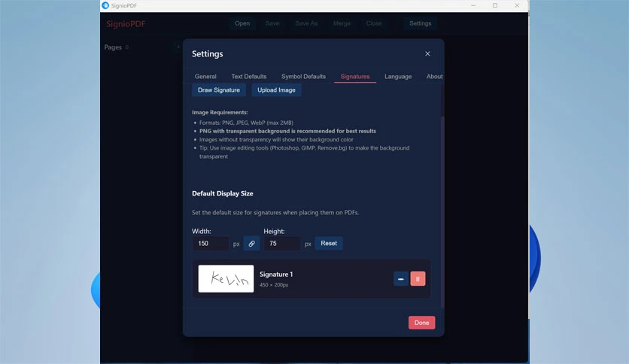Select the Kevin signature thumbnail
Screen dimensions: 629x364
pos(226,278)
